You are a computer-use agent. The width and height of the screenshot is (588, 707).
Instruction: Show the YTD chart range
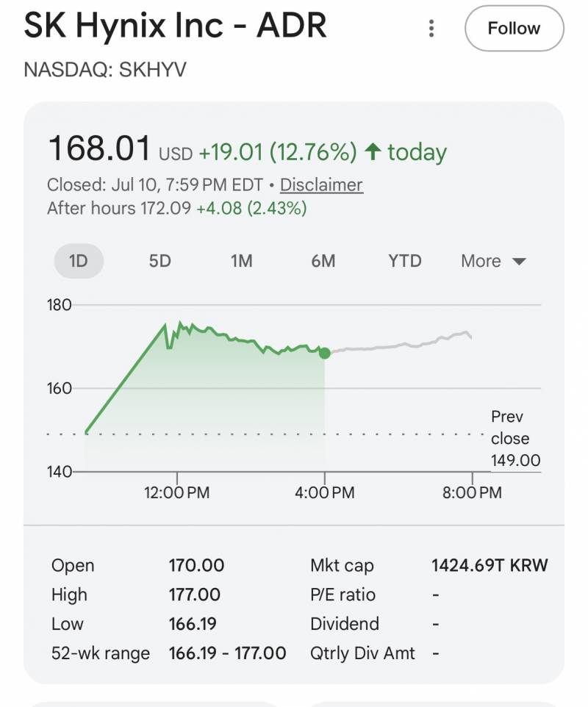tap(405, 261)
